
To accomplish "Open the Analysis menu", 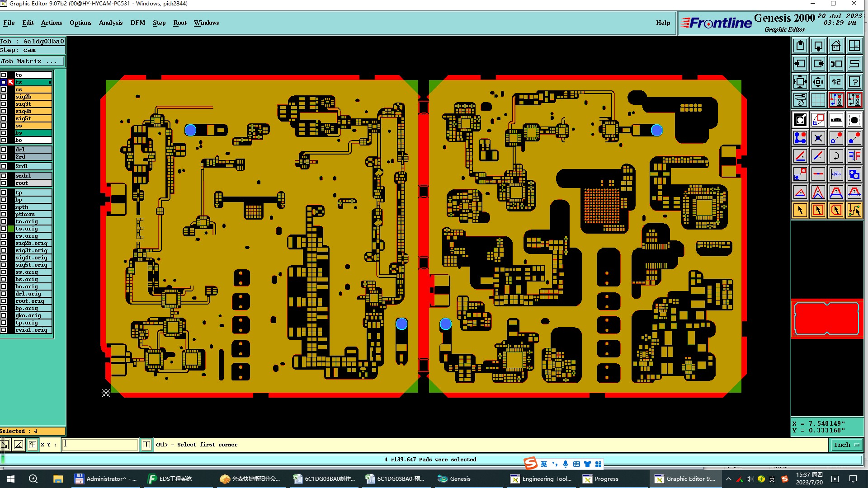I will 110,23.
